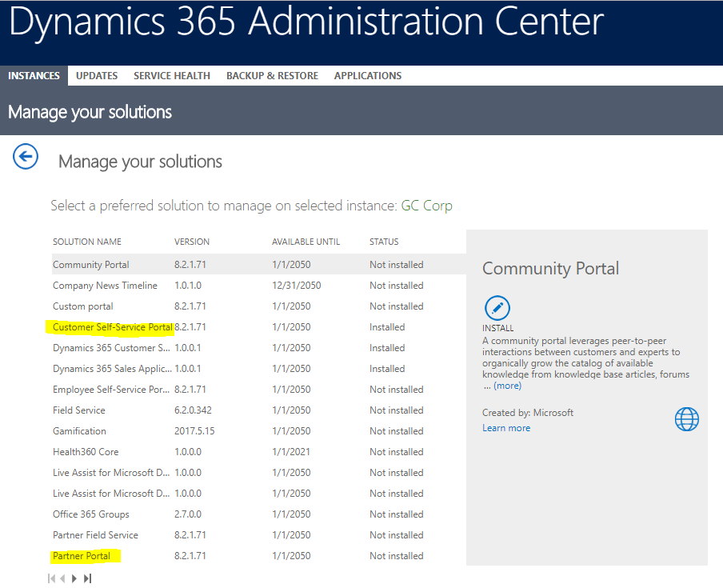Open the Learn more link
Image resolution: width=723 pixels, height=588 pixels.
pos(506,428)
